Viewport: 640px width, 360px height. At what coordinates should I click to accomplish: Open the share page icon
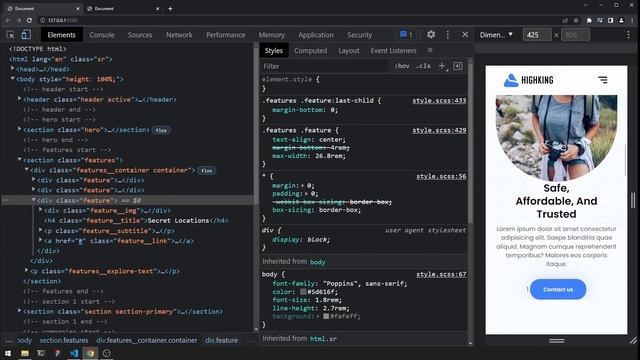[x=565, y=20]
